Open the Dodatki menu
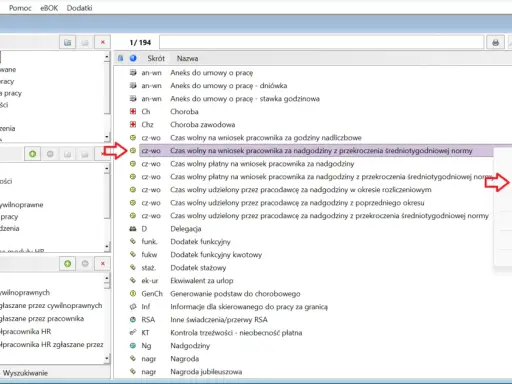The height and width of the screenshot is (384, 512). click(x=79, y=8)
